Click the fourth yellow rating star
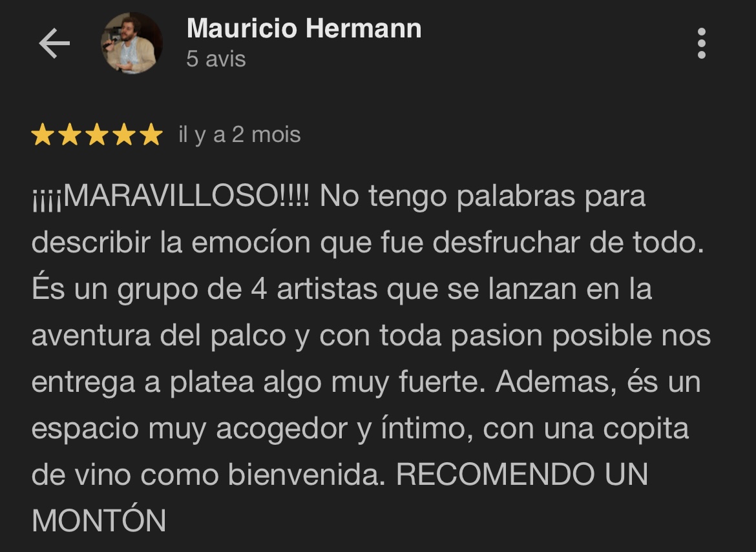The image size is (756, 552). pos(125,134)
